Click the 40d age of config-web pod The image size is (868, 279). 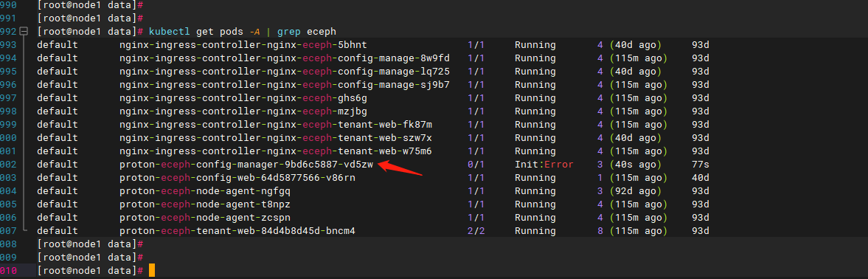pyautogui.click(x=701, y=178)
